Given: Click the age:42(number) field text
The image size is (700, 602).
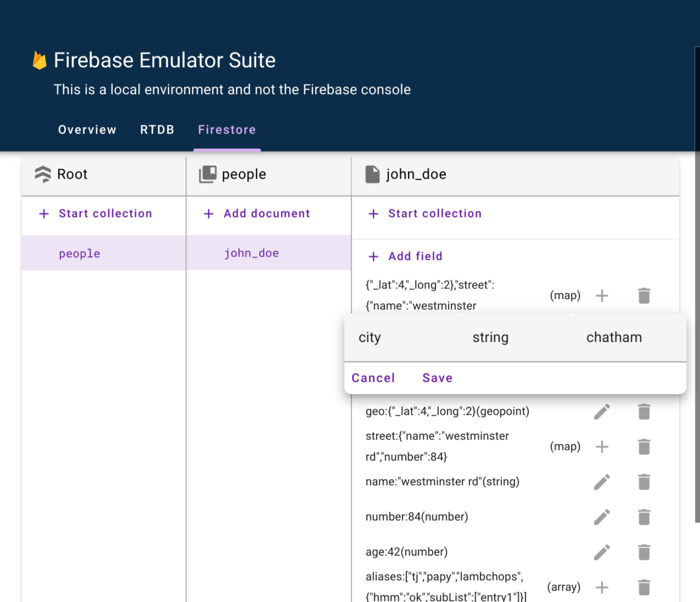Looking at the screenshot, I should (x=407, y=552).
